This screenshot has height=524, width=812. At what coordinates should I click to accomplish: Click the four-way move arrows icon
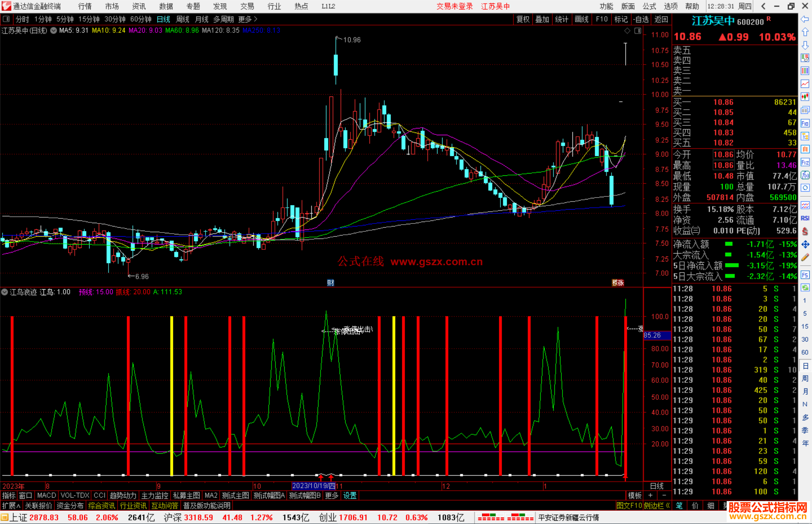click(805, 245)
